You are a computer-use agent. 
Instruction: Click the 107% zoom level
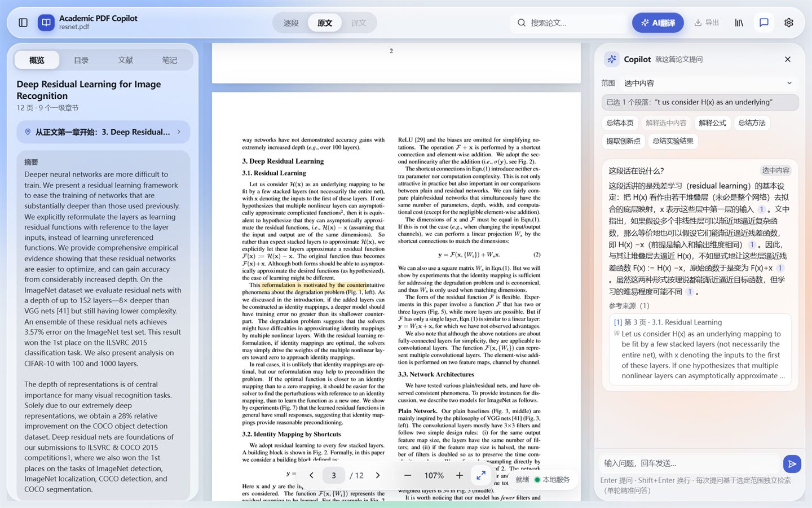pos(434,475)
